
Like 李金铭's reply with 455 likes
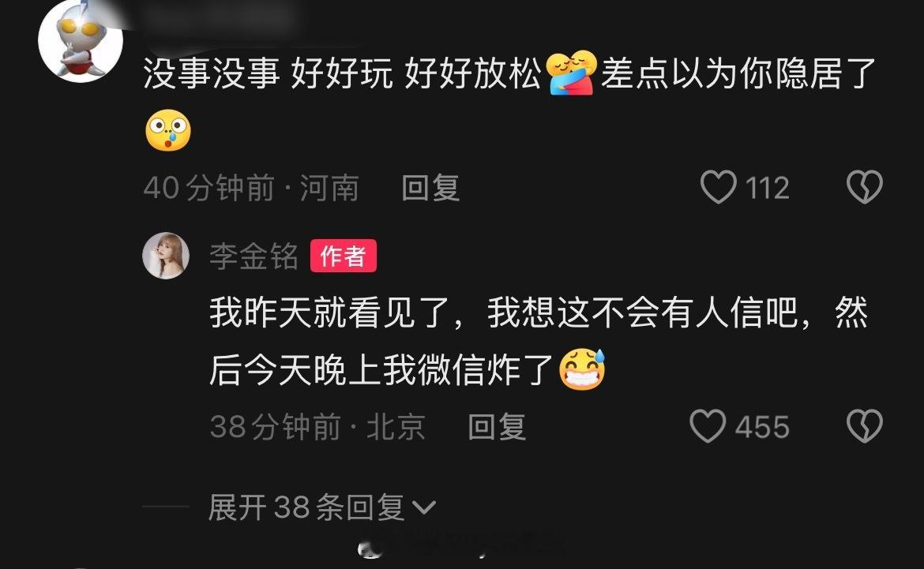click(x=708, y=426)
